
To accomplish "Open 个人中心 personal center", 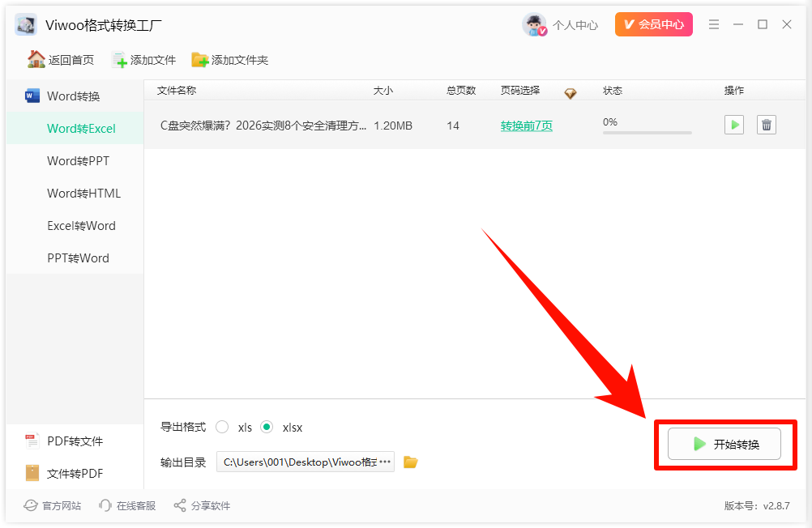I will point(575,25).
